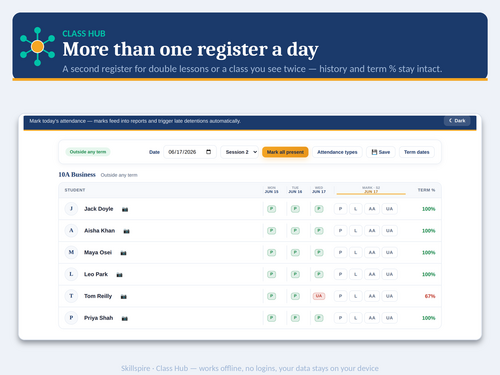Screen dimensions: 500x375
Task: Click the name Maya Osei
Action: point(98,252)
